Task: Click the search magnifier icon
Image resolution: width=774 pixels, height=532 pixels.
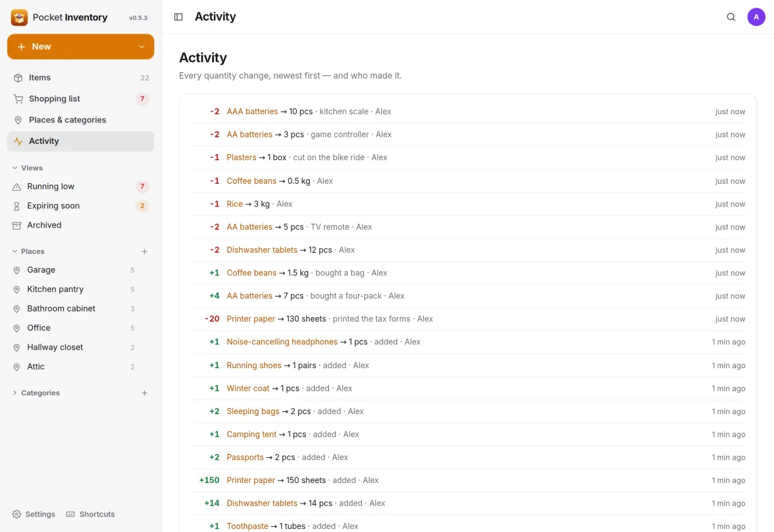Action: tap(731, 17)
